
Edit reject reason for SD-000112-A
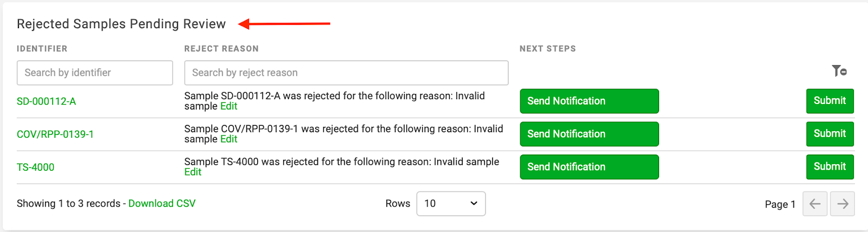click(x=228, y=106)
